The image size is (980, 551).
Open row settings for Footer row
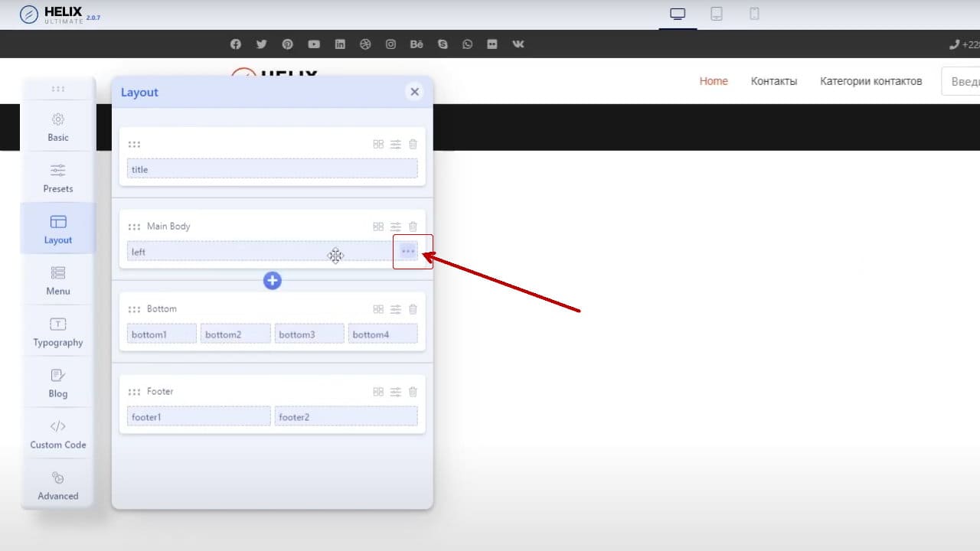396,392
